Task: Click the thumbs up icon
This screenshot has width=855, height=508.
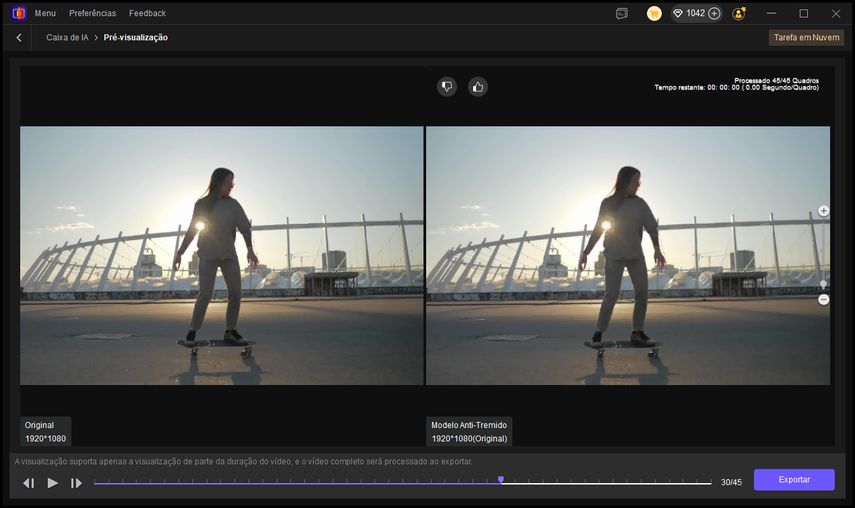Action: pos(478,87)
